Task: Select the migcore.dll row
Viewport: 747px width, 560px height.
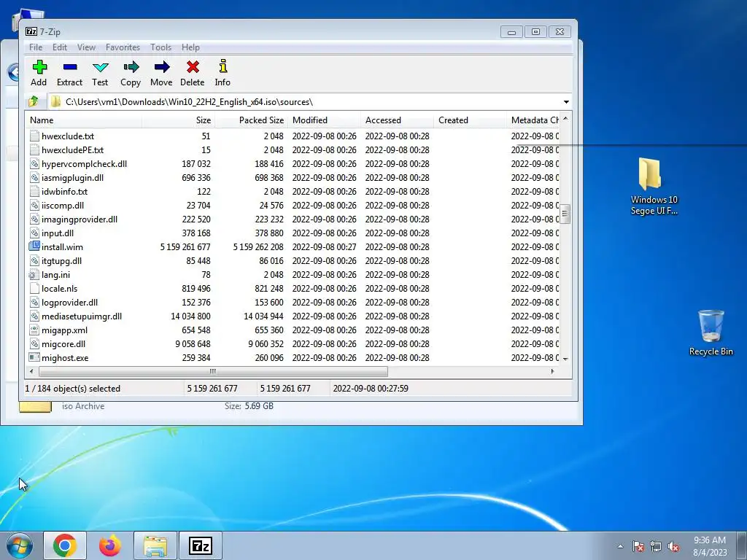Action: (x=293, y=344)
